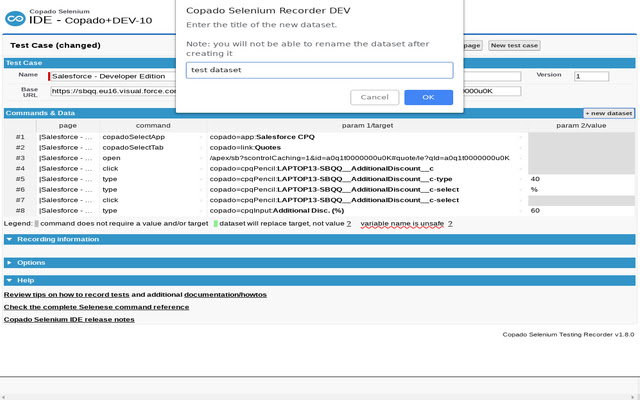Open 'Review tips on how to record tests' link
Viewport: 640px width, 400px height.
66,295
